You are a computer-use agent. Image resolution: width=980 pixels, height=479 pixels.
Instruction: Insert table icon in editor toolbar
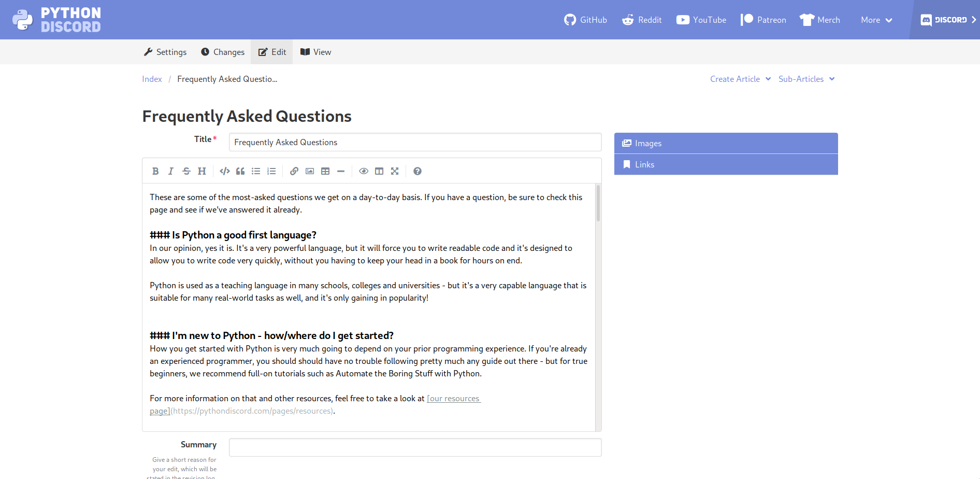(325, 171)
